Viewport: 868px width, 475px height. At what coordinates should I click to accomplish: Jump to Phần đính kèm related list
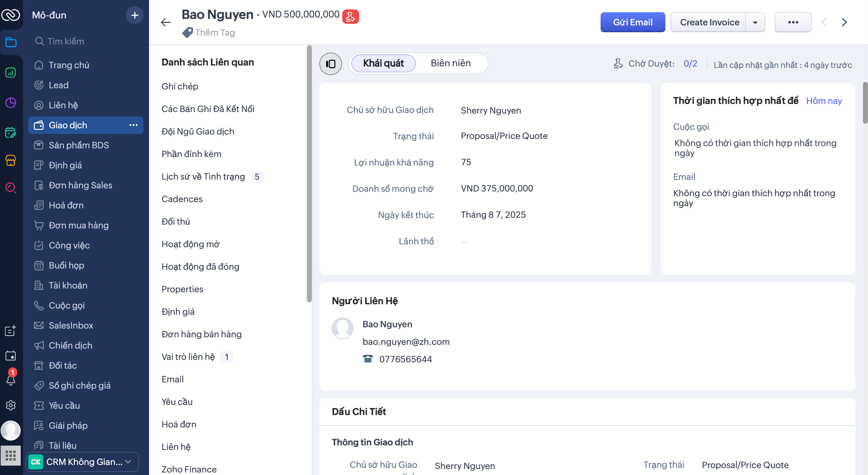(191, 154)
